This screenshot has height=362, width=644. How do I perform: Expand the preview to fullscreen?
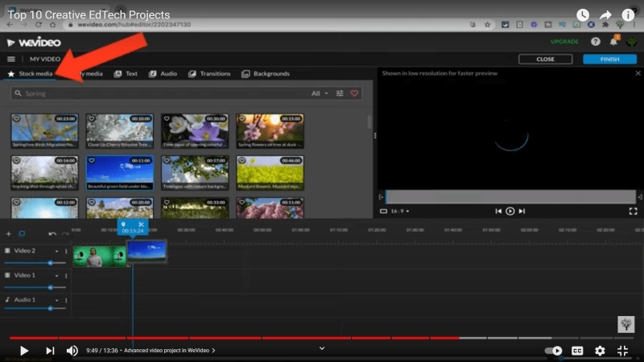pos(633,211)
